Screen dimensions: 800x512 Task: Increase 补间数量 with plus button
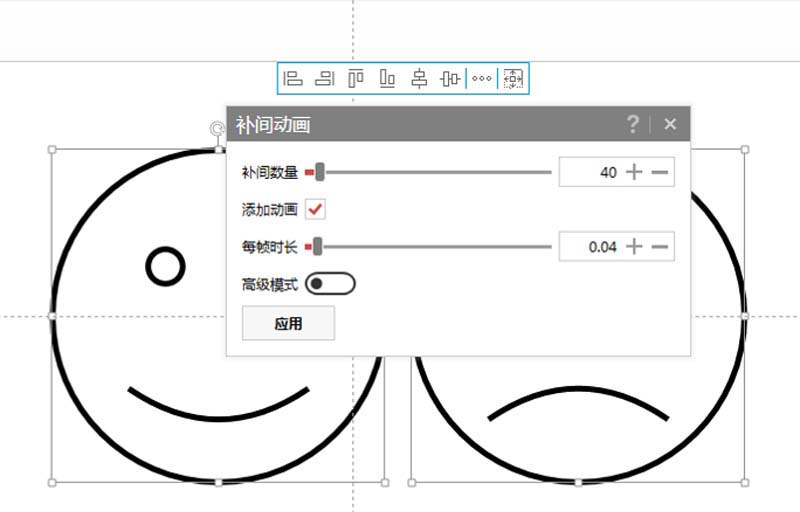[x=634, y=172]
